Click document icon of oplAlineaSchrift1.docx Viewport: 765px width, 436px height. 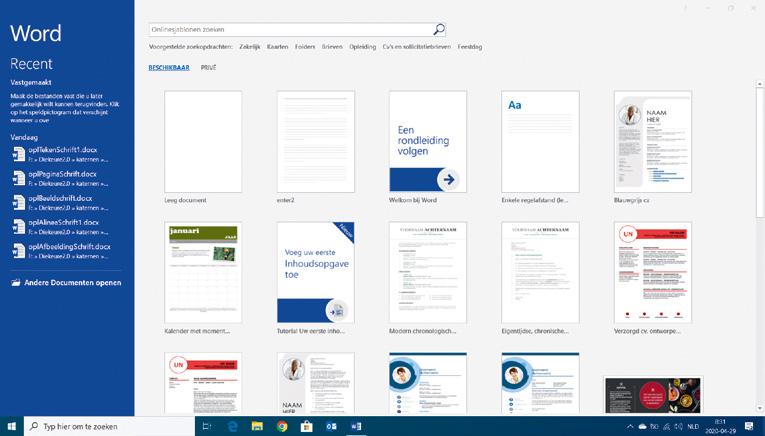(19, 227)
